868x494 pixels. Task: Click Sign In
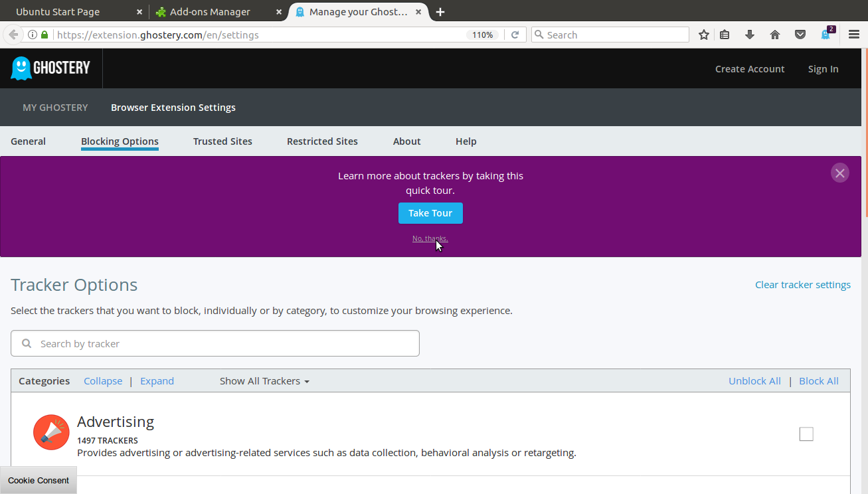point(823,68)
